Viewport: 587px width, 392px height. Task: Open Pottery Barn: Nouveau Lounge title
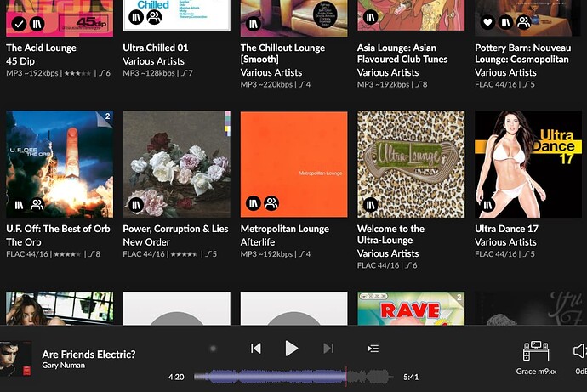[523, 54]
